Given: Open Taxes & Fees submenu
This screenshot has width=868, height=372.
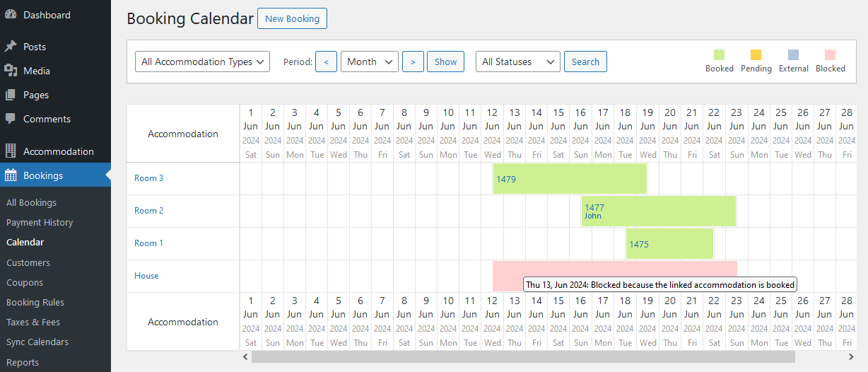Looking at the screenshot, I should click(33, 322).
